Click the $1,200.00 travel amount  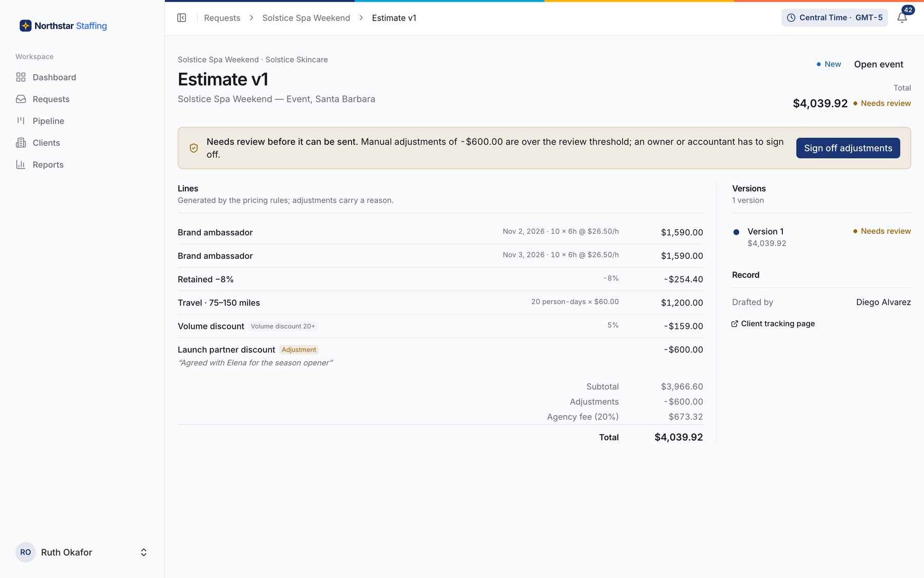[682, 303]
